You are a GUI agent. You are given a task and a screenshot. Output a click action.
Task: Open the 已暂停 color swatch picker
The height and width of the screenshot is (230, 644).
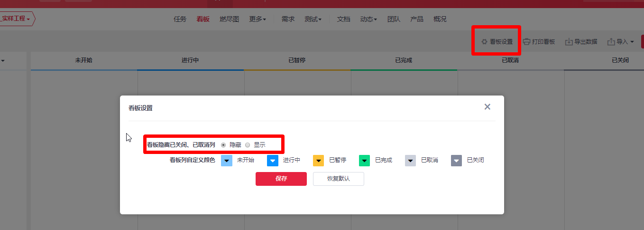(318, 161)
